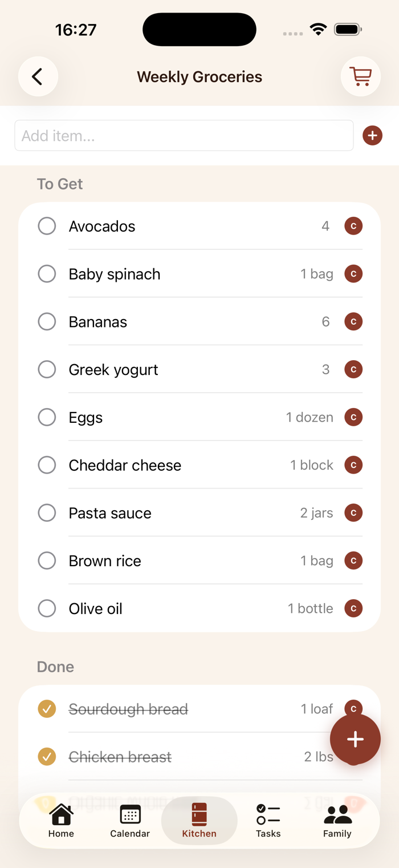Tap the floating add button
Image resolution: width=399 pixels, height=868 pixels.
(355, 739)
